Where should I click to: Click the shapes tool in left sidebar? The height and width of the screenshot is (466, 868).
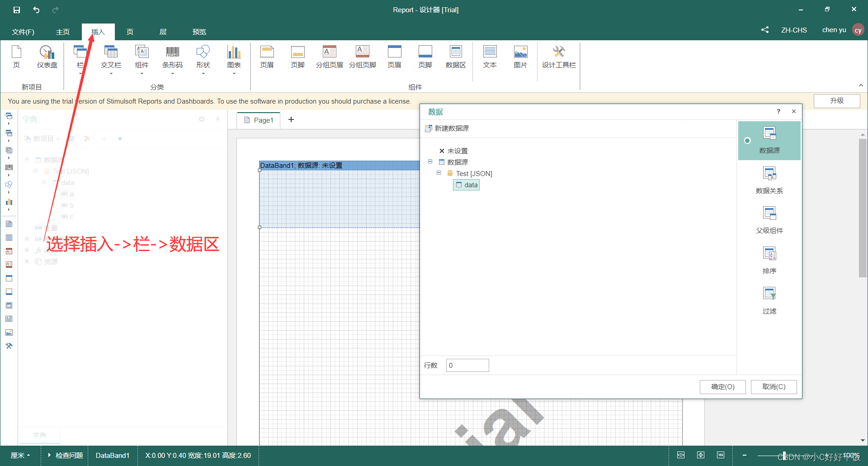click(9, 185)
